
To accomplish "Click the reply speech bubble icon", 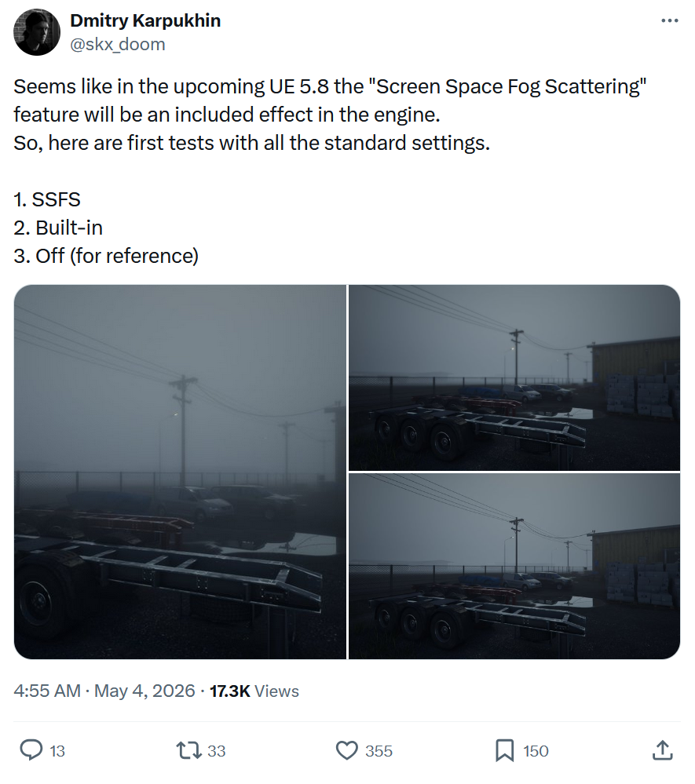I will coord(31,750).
